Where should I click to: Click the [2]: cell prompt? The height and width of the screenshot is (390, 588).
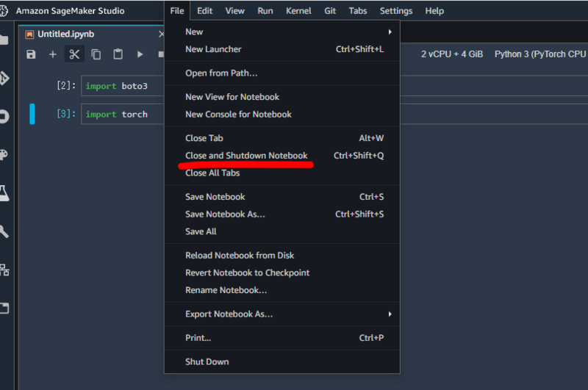pos(66,85)
